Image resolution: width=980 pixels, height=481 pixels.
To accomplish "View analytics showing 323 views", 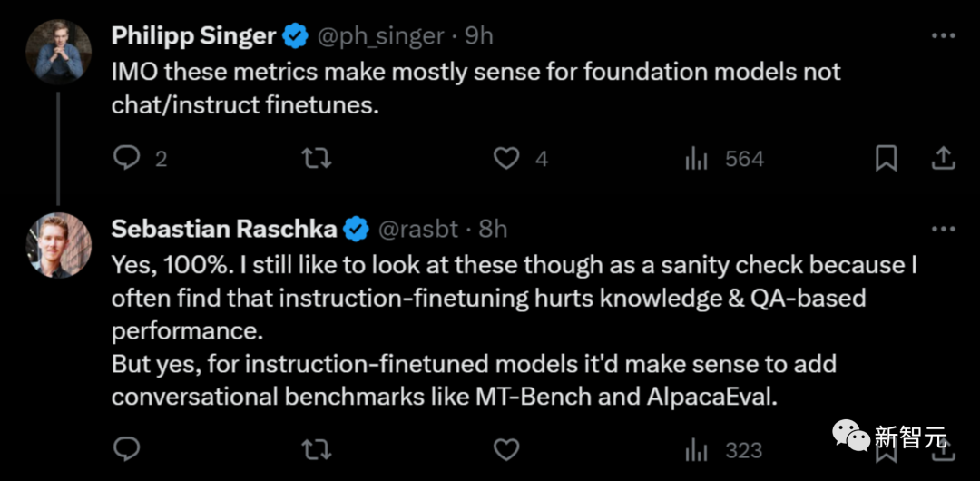I will click(x=696, y=450).
